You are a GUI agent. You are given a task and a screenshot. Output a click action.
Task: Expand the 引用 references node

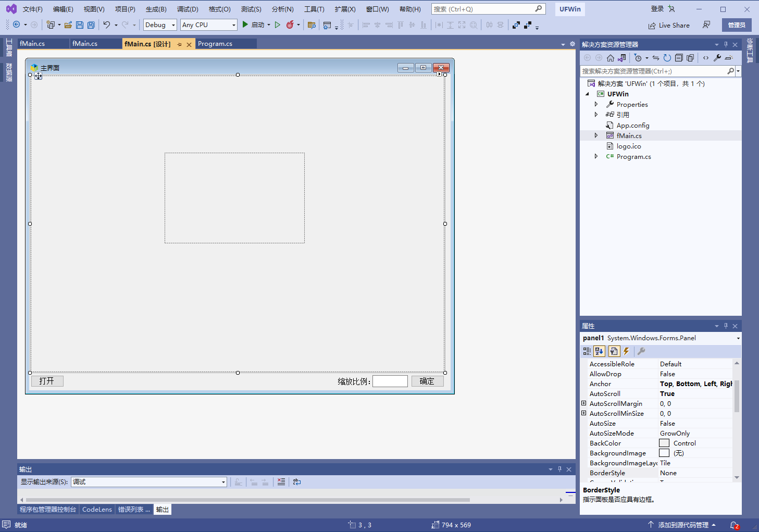(x=596, y=115)
